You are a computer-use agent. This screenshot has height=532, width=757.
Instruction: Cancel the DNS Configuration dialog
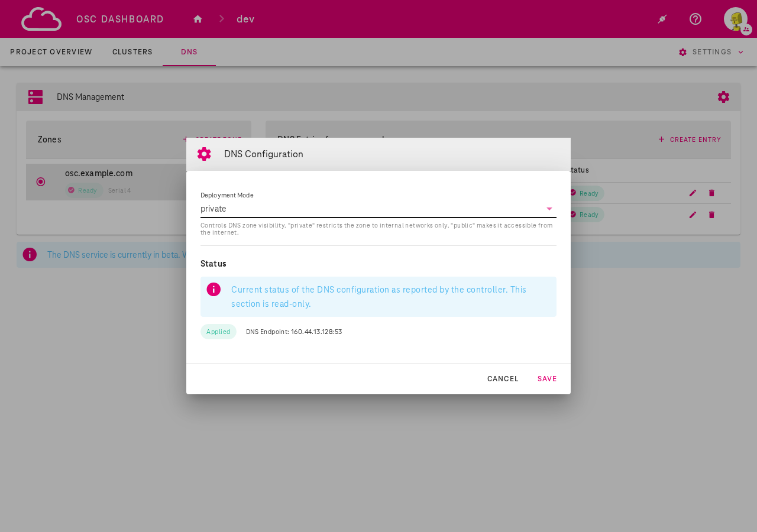tap(503, 378)
